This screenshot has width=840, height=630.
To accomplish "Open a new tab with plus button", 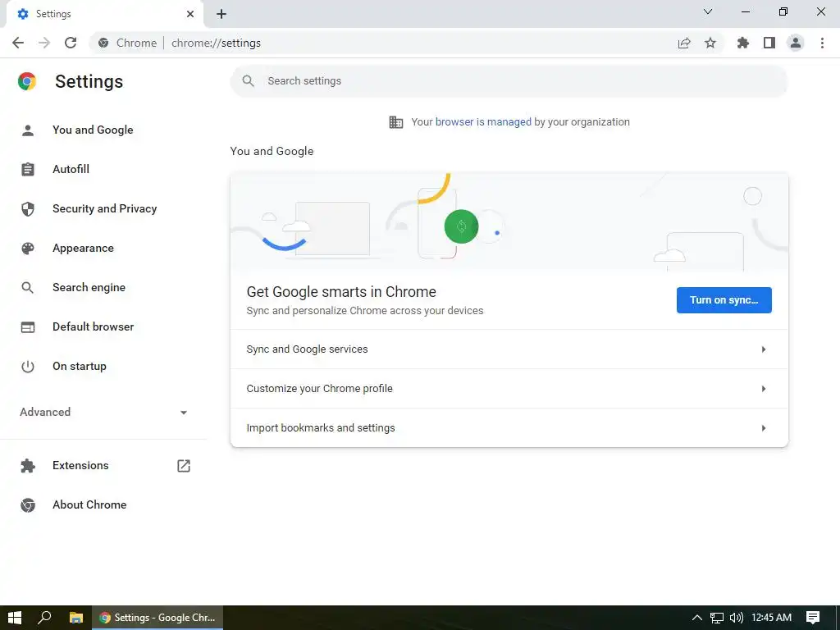I will (221, 14).
